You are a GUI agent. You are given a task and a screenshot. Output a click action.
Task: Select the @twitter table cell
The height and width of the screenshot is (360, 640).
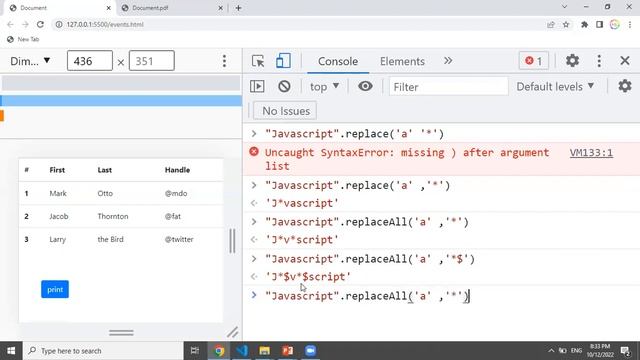click(x=179, y=239)
